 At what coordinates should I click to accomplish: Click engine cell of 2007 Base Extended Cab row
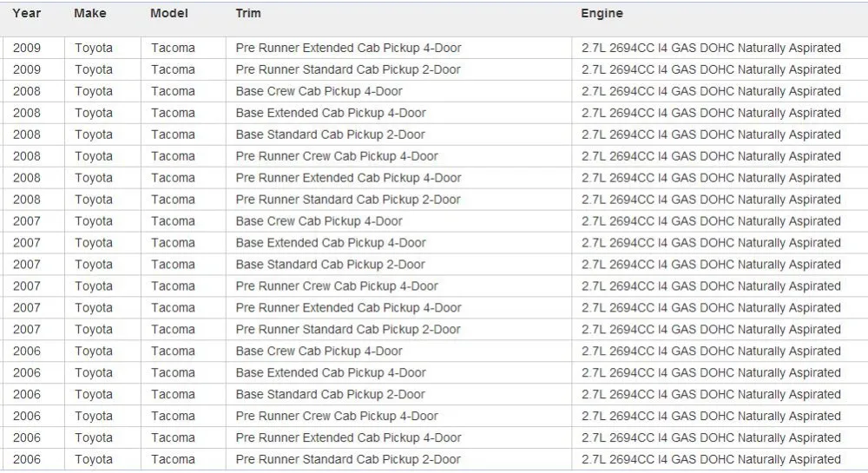pyautogui.click(x=711, y=243)
